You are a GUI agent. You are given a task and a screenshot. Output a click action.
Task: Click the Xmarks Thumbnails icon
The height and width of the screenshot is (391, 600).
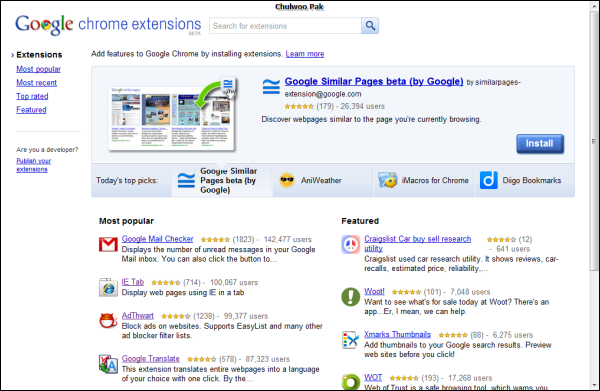(351, 340)
